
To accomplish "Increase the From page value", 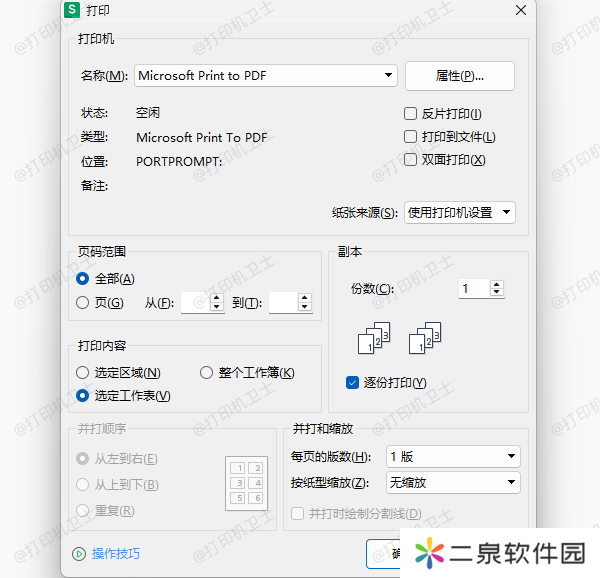I will pos(217,298).
